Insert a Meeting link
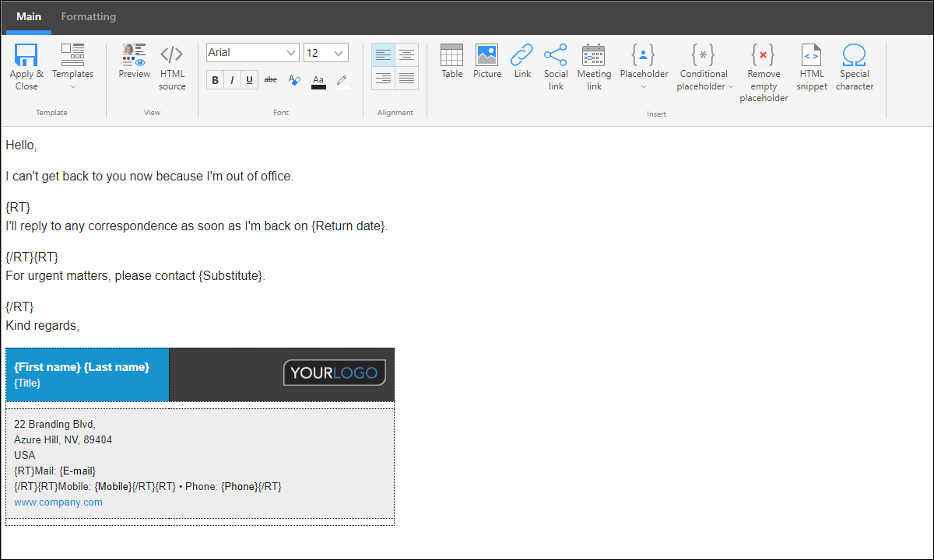Viewport: 934px width, 560px height. 594,67
